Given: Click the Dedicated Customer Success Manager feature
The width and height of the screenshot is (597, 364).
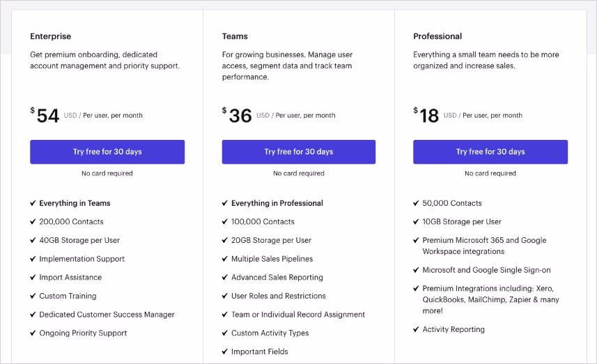Looking at the screenshot, I should click(x=107, y=315).
